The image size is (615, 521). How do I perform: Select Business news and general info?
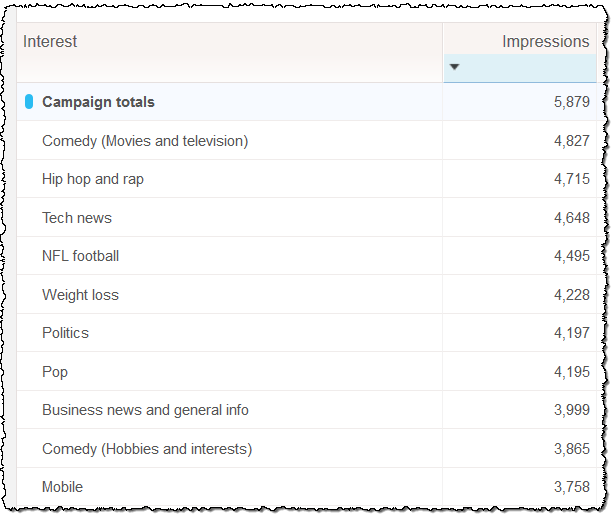[x=145, y=410]
